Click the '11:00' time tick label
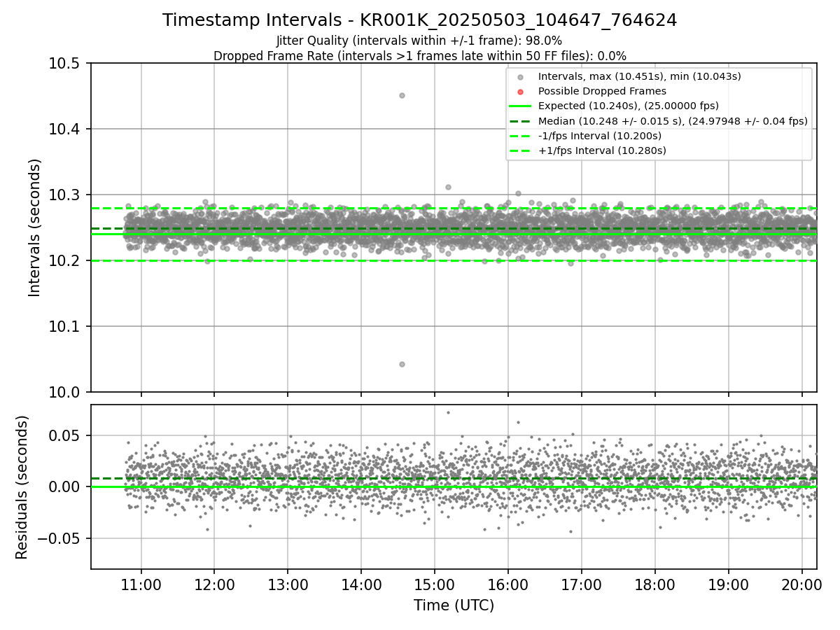 [x=141, y=584]
